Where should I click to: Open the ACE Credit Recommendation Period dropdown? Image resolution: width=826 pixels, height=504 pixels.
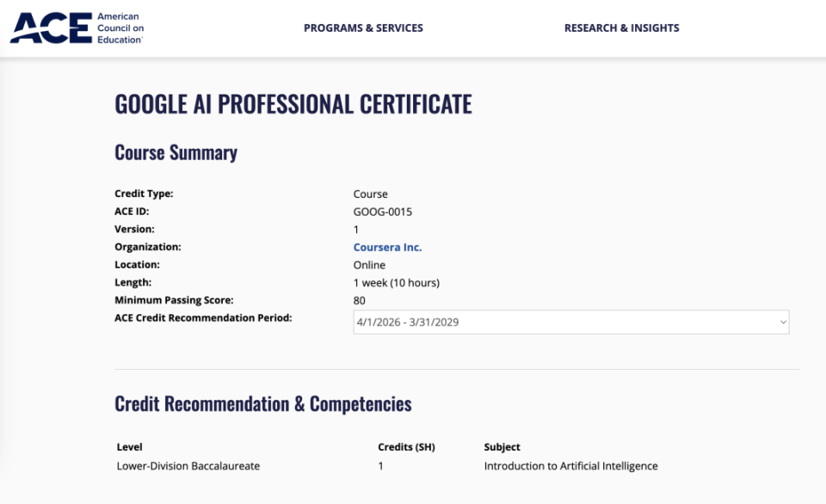coord(571,322)
